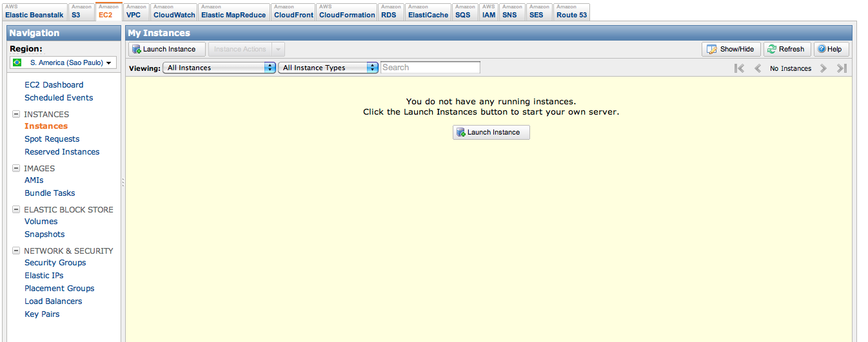
Task: Collapse the INSTANCES navigation section
Action: 16,114
